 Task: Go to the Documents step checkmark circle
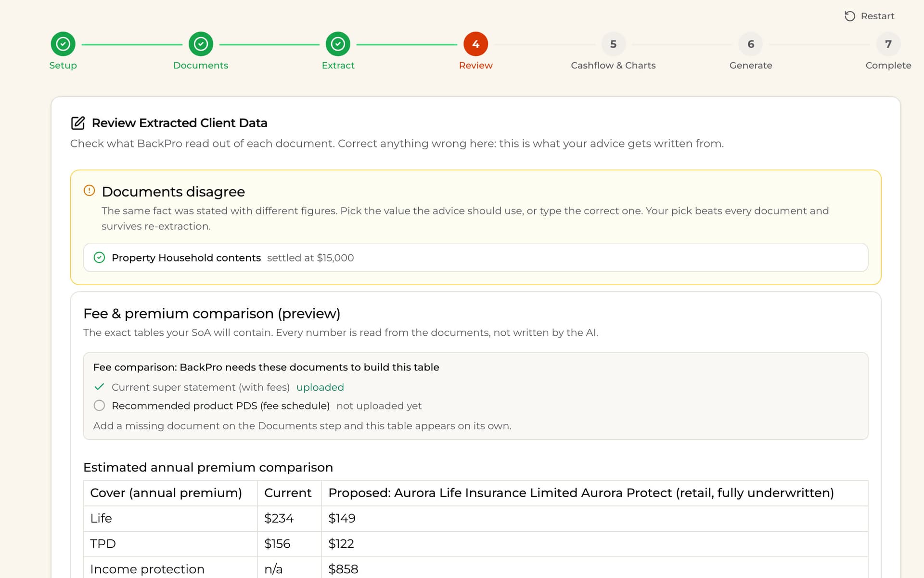pos(201,44)
